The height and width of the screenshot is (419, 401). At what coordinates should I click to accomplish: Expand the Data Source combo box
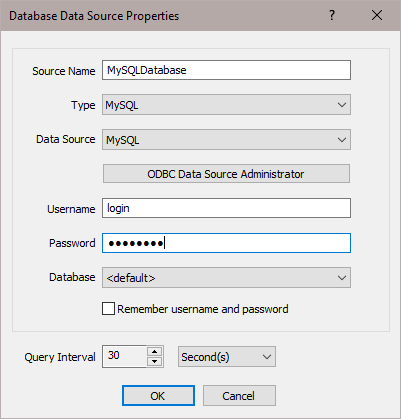(226, 139)
